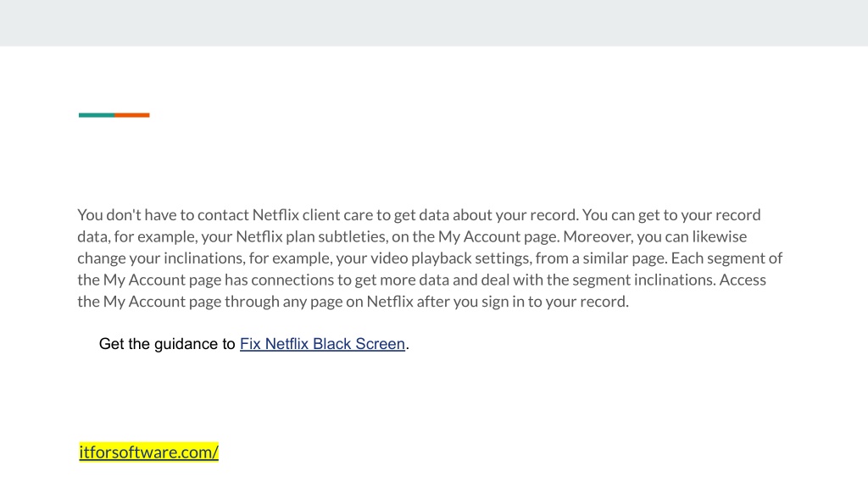
Task: Click the text "Get the guidance to"
Action: (x=167, y=344)
